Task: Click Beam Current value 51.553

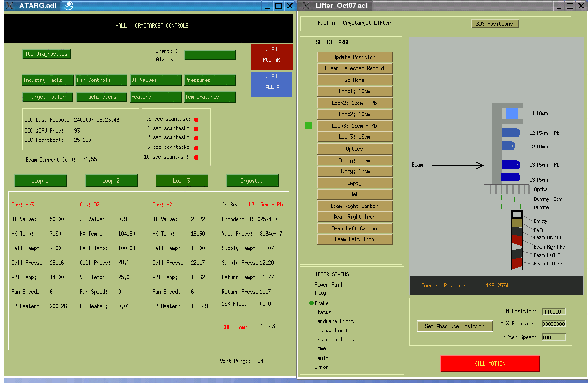Action: [91, 159]
